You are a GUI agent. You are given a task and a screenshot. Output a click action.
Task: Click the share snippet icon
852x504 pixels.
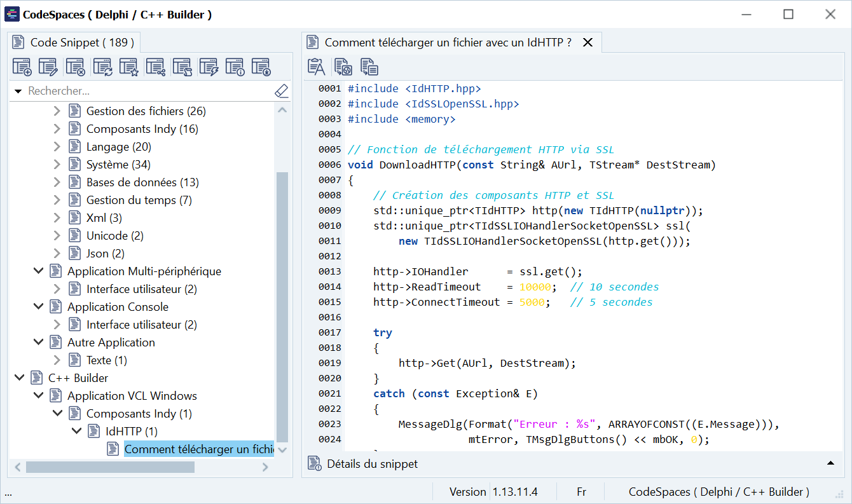click(155, 67)
